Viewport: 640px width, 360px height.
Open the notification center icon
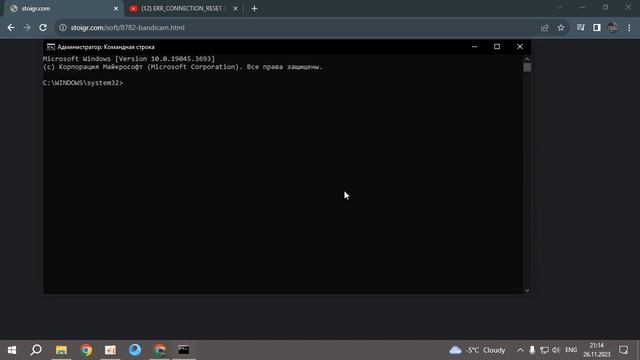tap(623, 350)
